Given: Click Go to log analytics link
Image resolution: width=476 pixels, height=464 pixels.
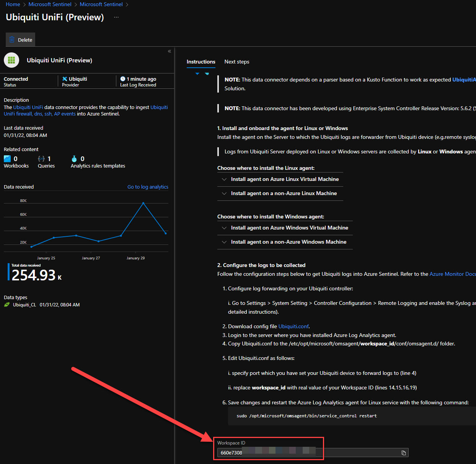Looking at the screenshot, I should (x=148, y=187).
